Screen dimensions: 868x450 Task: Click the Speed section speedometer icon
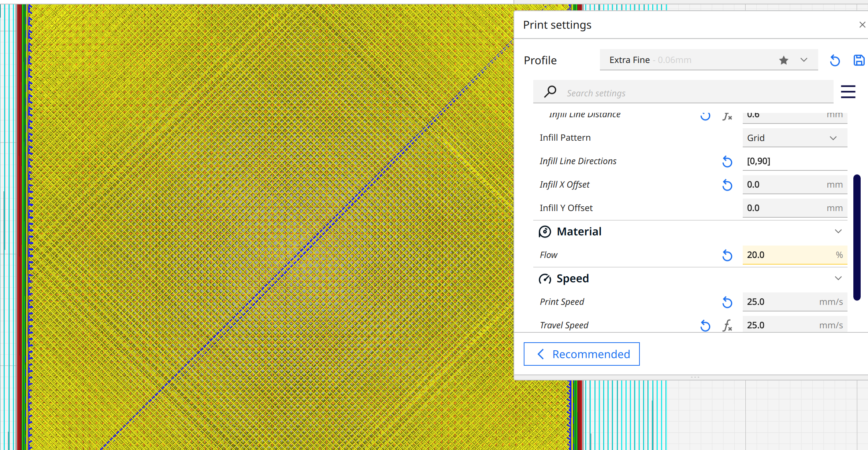point(545,279)
